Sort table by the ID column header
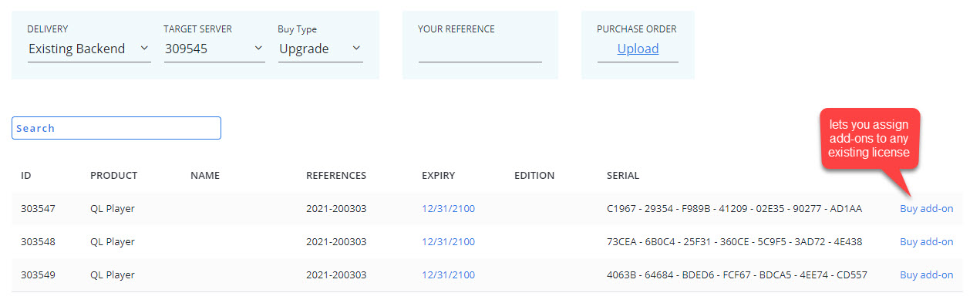 [x=26, y=175]
